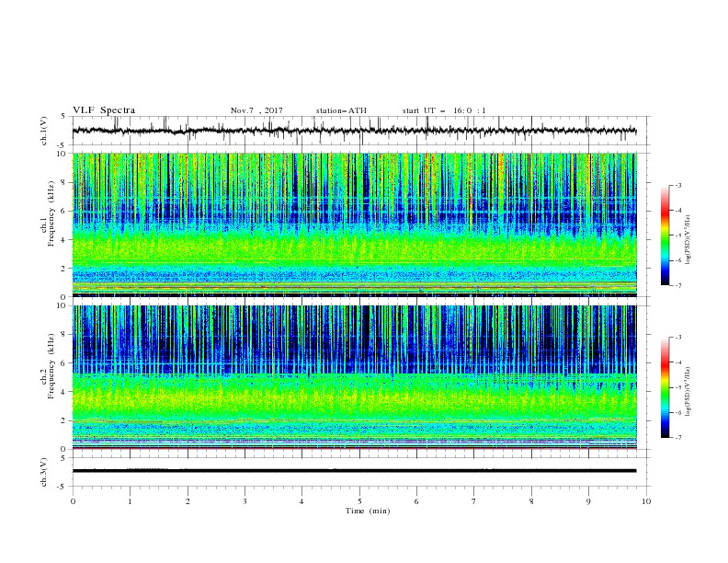
Task: Click the "ch.1(V)" axis label
Action: click(x=44, y=131)
